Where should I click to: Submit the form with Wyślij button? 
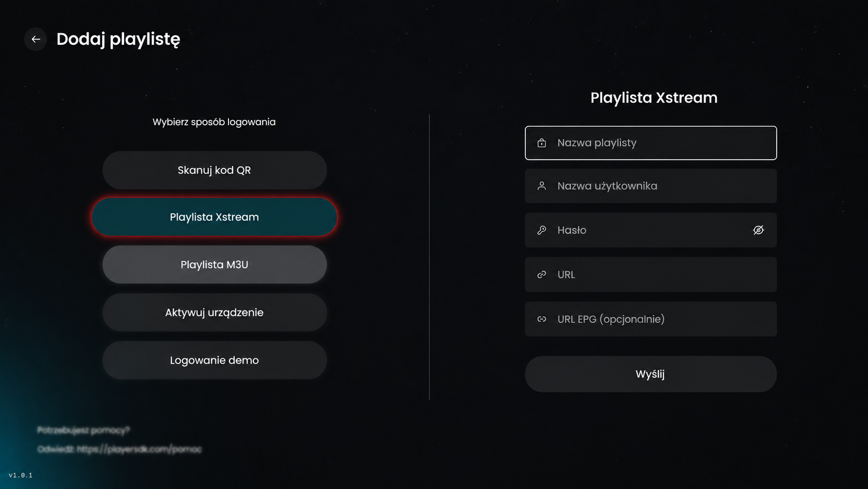(x=650, y=374)
